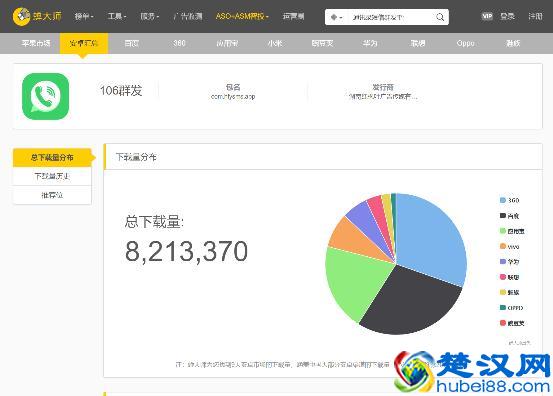Toggle the OPPO legend entry
The width and height of the screenshot is (553, 396).
point(511,308)
